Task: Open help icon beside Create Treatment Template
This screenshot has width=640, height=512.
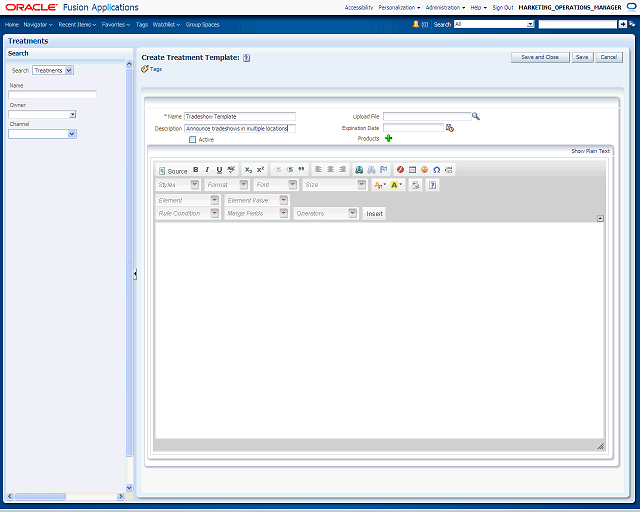Action: (246, 58)
